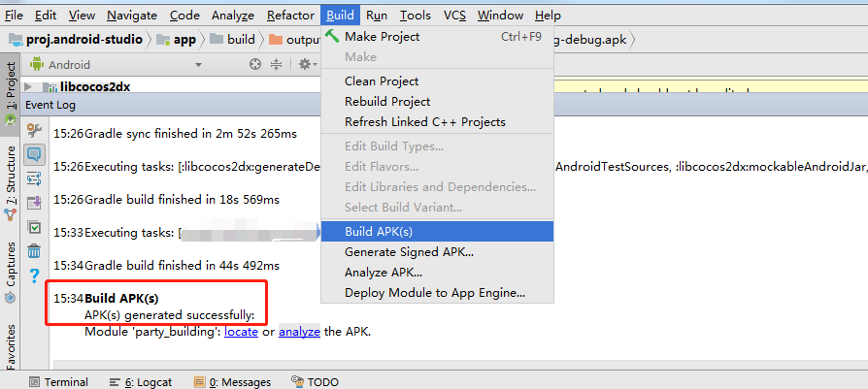Open the Android view dropdown
This screenshot has height=389, width=868.
coord(117,64)
